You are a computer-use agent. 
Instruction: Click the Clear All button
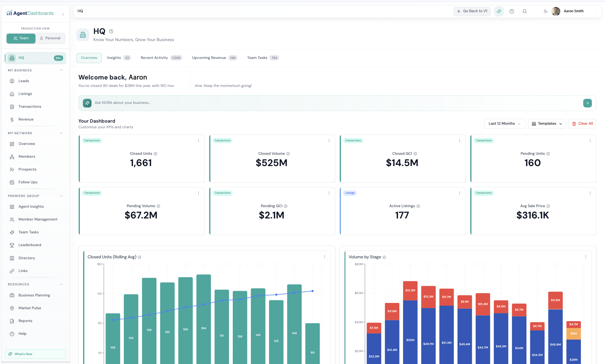[582, 124]
